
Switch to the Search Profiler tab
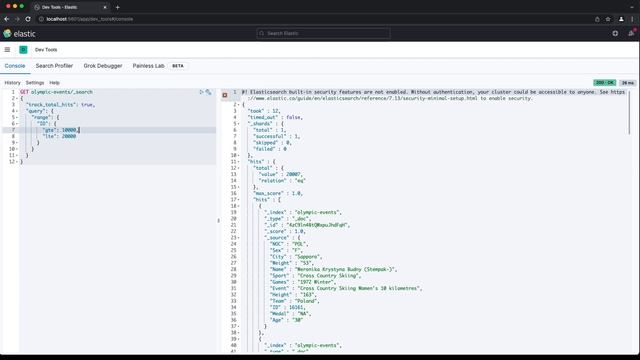pyautogui.click(x=54, y=66)
